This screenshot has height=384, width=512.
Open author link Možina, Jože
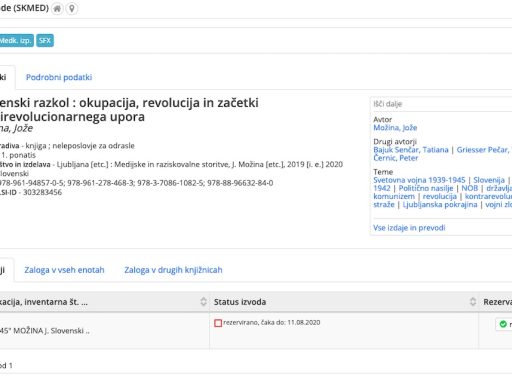395,128
